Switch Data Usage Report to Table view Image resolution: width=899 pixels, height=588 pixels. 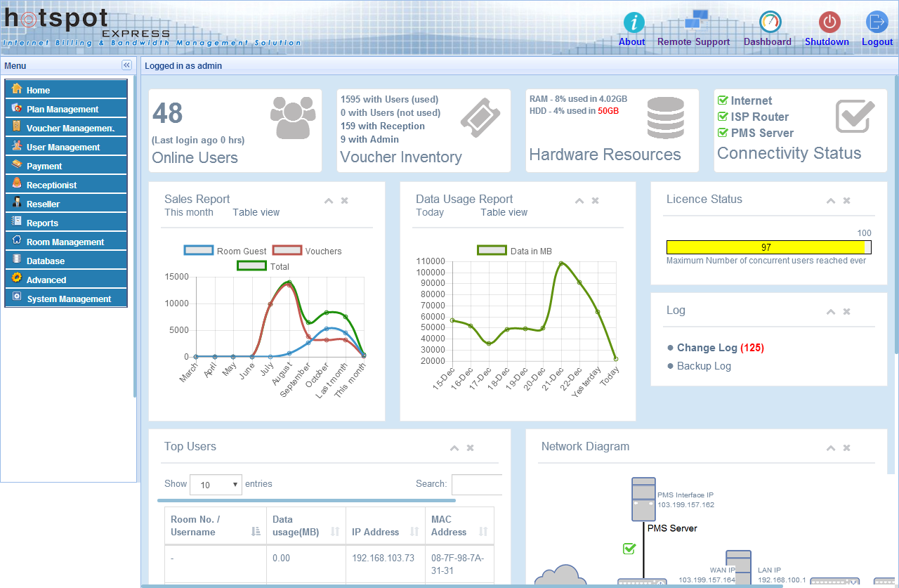coord(504,212)
